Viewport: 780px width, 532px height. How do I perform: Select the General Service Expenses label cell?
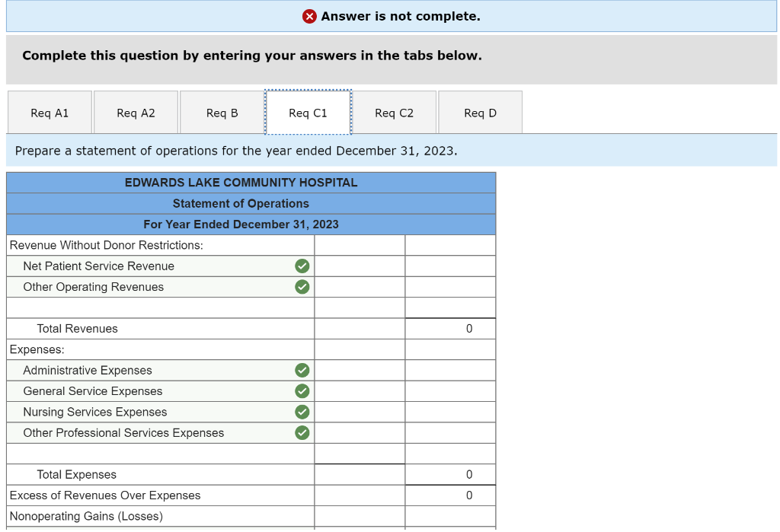161,391
